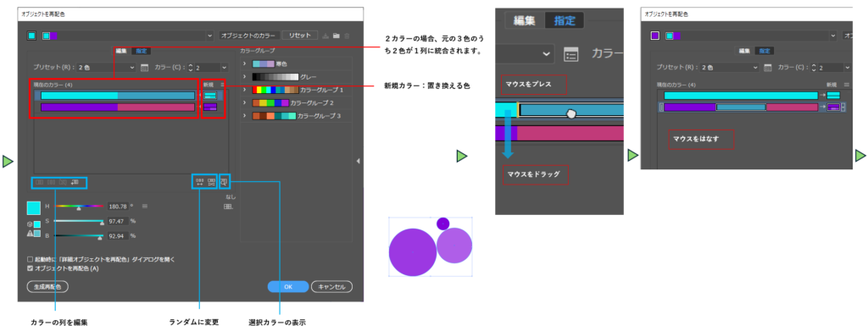The width and height of the screenshot is (868, 331).
Task: Click the B brightness slider
Action: click(x=79, y=236)
